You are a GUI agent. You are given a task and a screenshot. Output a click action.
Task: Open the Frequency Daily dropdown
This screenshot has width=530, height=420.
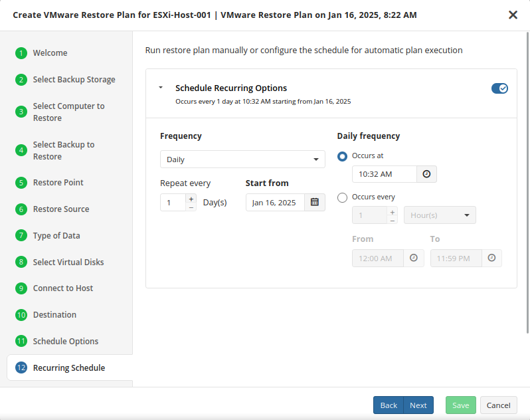click(x=242, y=159)
